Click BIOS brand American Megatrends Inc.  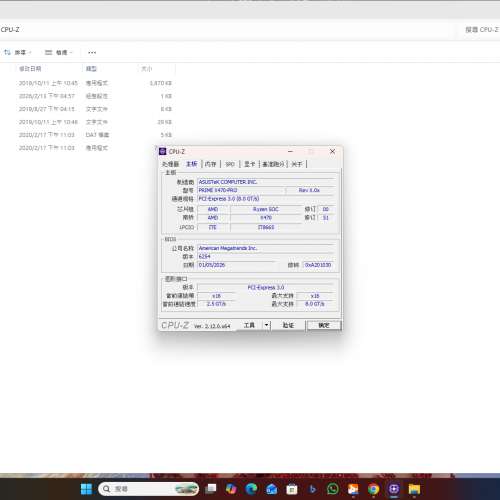[x=266, y=248]
